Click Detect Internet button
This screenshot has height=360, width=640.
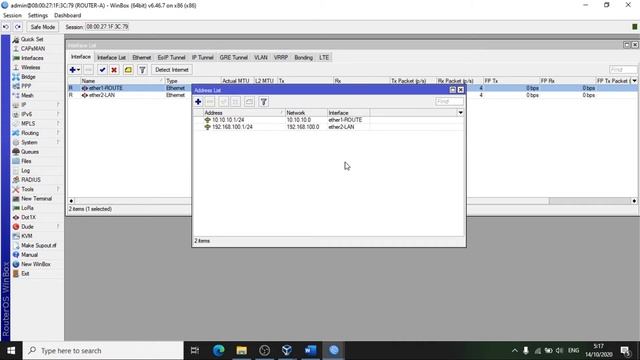point(172,70)
